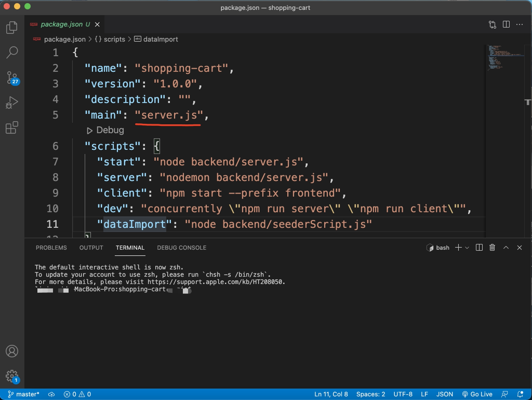Click the master* git branch indicator

tap(24, 394)
